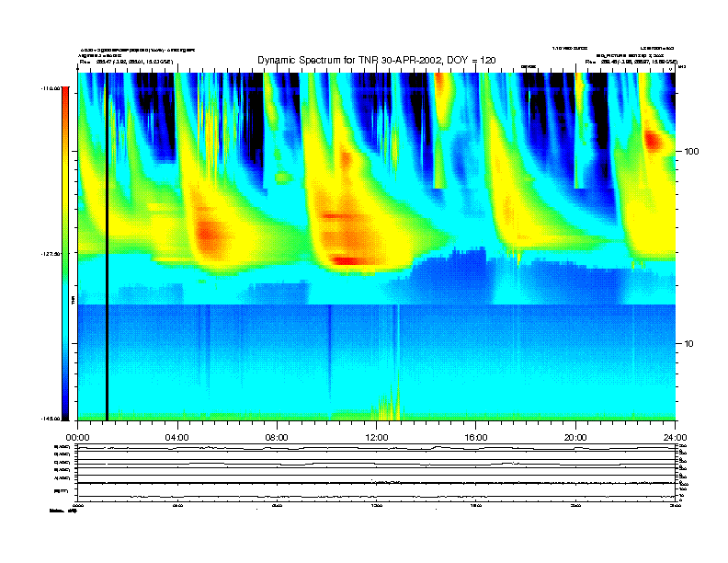Click the "04:00" time axis label

[177, 438]
